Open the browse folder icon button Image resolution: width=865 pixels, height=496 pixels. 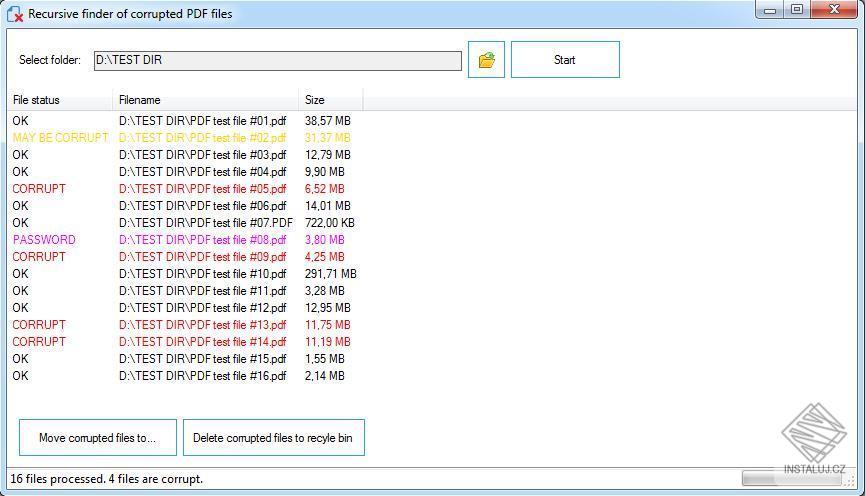coord(486,60)
